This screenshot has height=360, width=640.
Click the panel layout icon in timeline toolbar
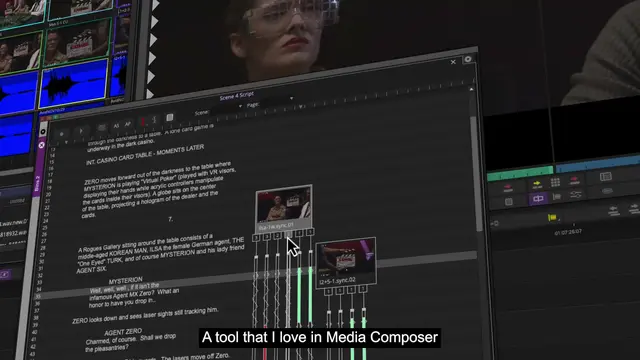pos(606,176)
